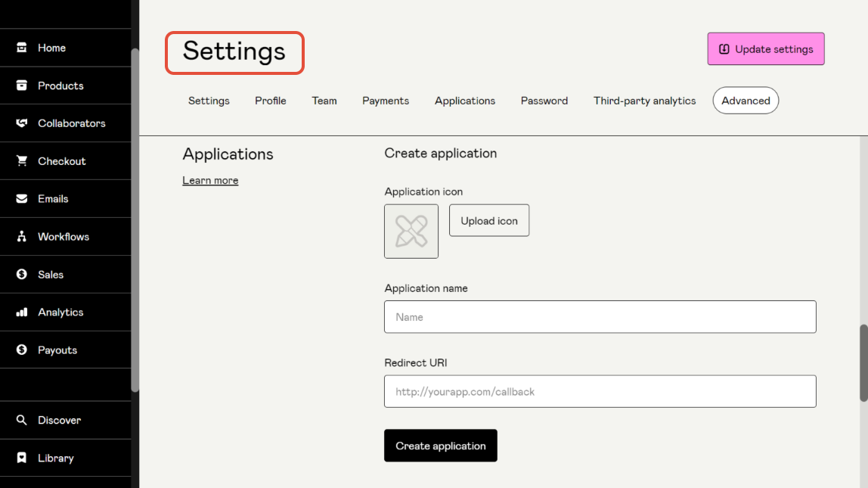Click the Discover magnifying glass icon
868x488 pixels.
pyautogui.click(x=22, y=420)
